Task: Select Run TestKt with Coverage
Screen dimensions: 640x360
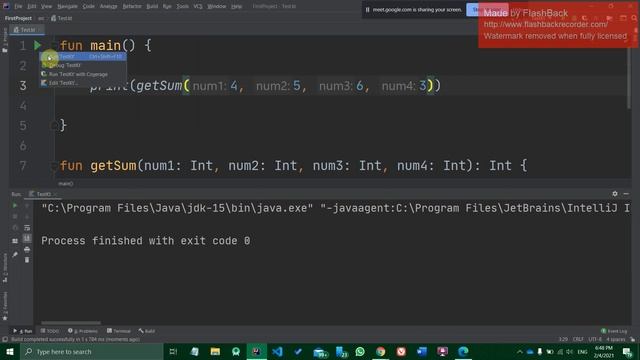Action: coord(83,74)
